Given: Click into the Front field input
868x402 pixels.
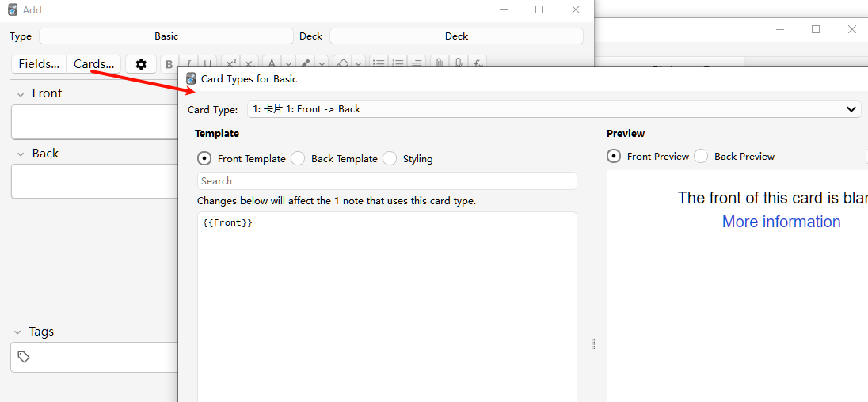Looking at the screenshot, I should tap(95, 122).
